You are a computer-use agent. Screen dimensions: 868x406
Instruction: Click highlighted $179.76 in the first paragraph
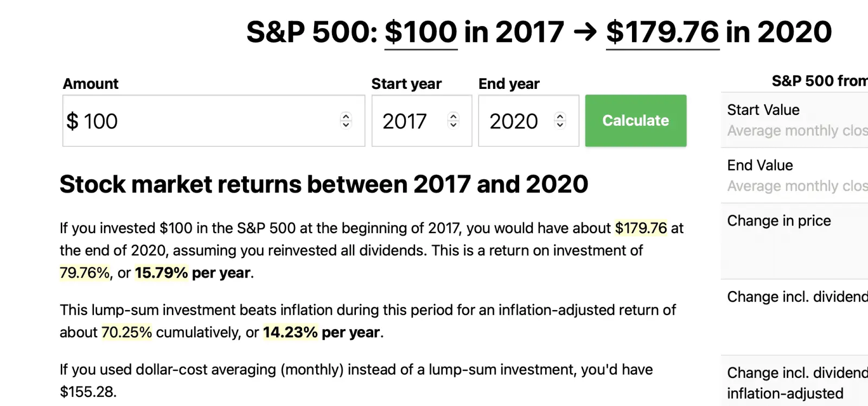tap(641, 228)
